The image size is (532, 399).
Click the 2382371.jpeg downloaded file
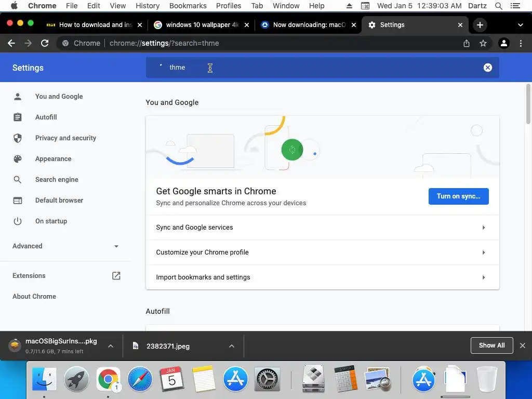(168, 346)
